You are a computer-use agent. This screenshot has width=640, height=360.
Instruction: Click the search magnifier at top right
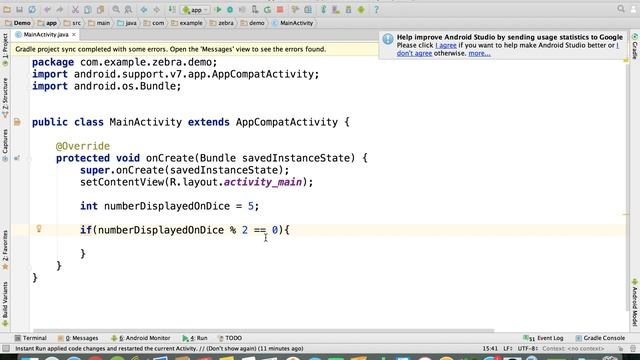pyautogui.click(x=621, y=9)
